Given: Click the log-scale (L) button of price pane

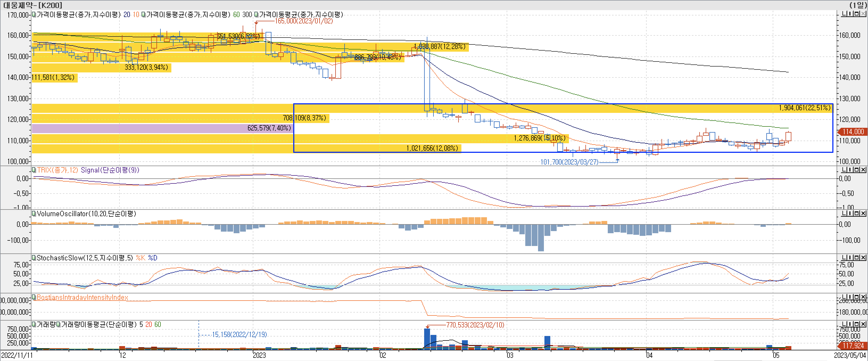Looking at the screenshot, I should (844, 14).
